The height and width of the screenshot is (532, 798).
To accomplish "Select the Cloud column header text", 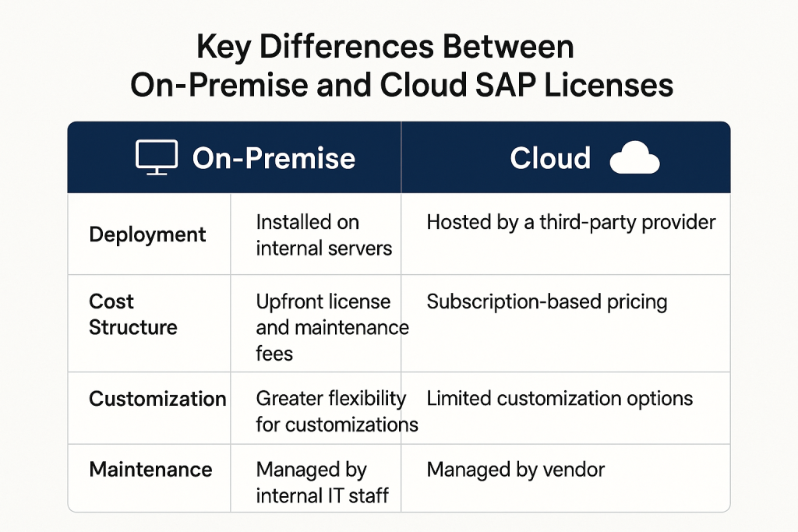I will click(550, 157).
